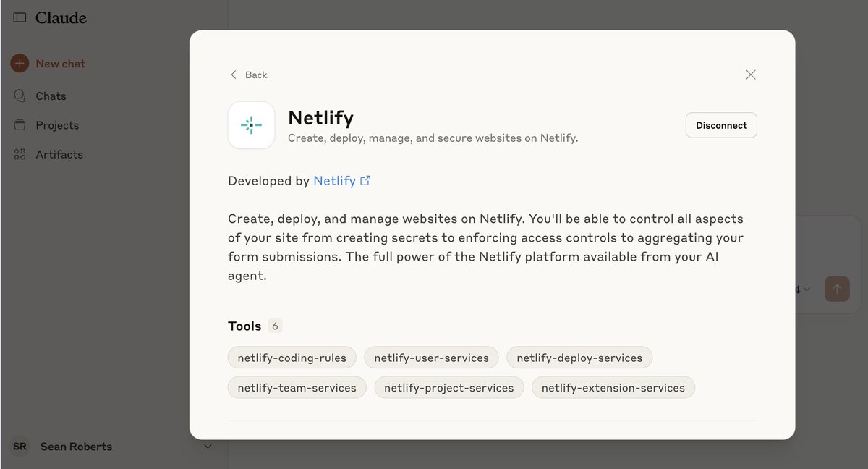Click the external link icon beside Netlify
The image size is (868, 469).
(x=365, y=181)
